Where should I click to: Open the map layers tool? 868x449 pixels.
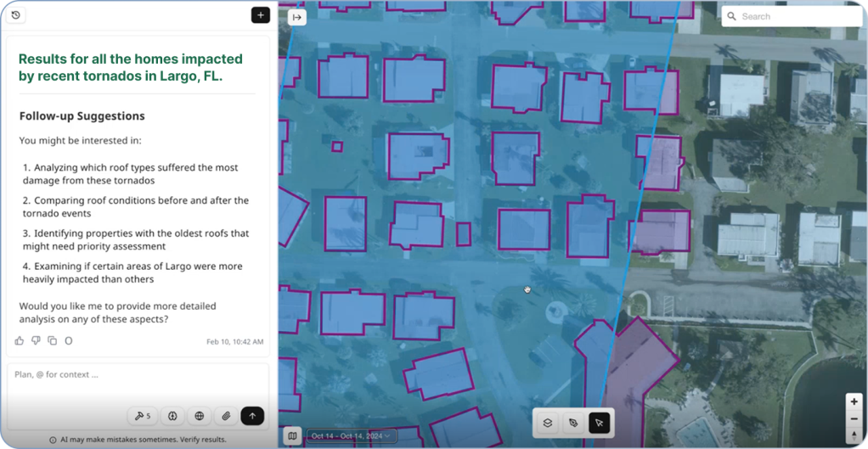pyautogui.click(x=548, y=423)
